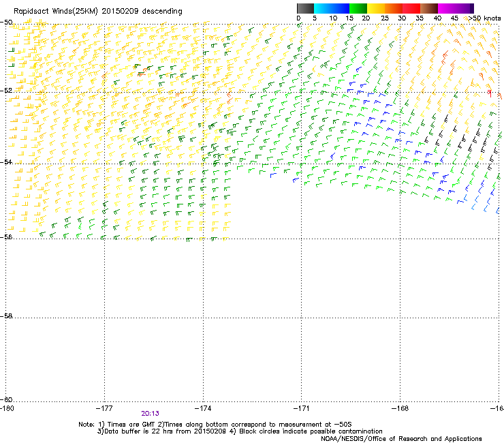Click the latitude label -56

[6, 236]
